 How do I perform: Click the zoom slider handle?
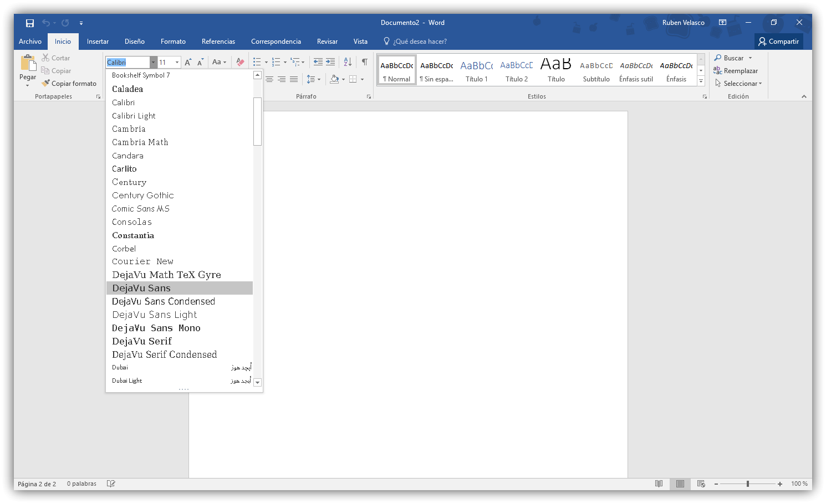click(748, 484)
